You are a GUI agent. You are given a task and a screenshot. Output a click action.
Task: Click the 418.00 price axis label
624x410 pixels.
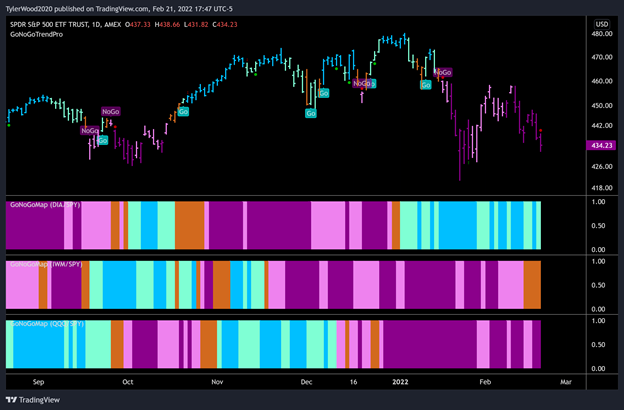tap(602, 188)
